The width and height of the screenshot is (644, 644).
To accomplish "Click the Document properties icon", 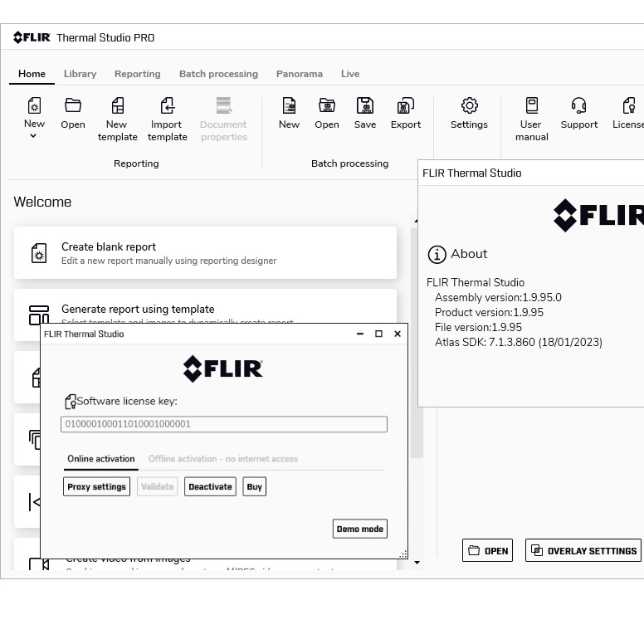I will (224, 105).
